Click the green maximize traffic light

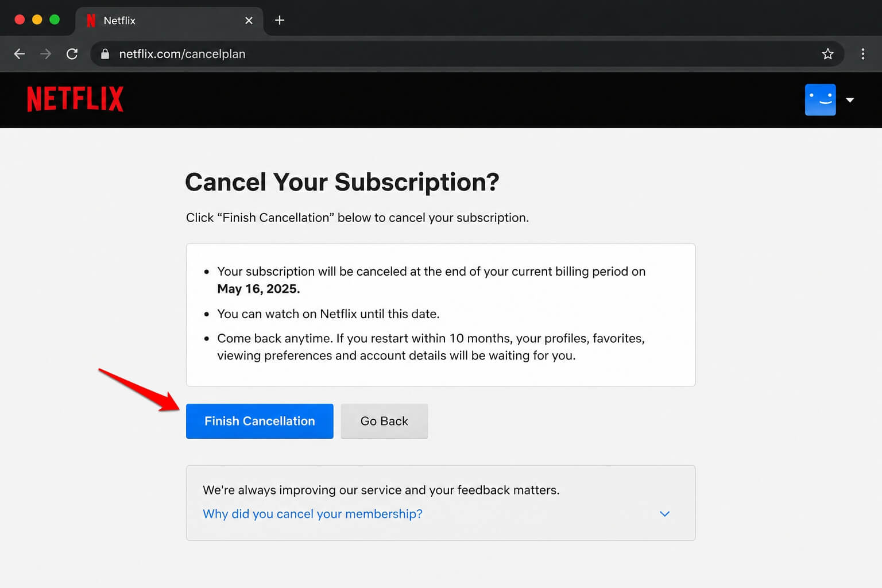tap(54, 19)
